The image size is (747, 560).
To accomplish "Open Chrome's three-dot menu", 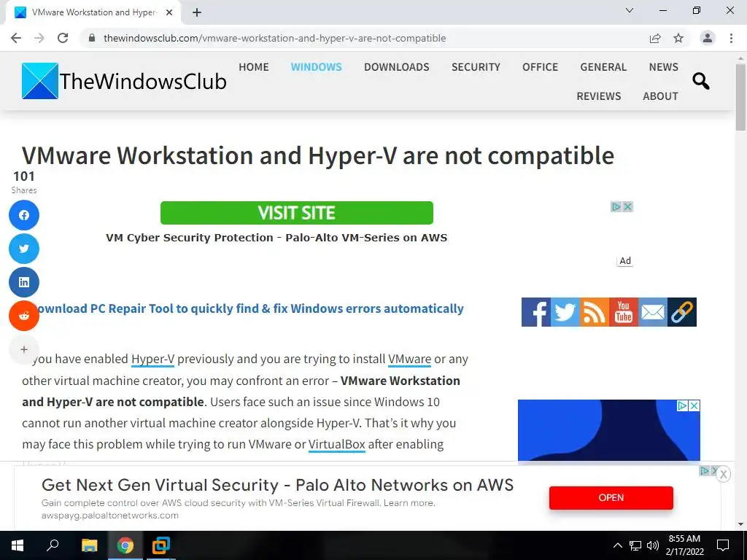I will pos(731,38).
